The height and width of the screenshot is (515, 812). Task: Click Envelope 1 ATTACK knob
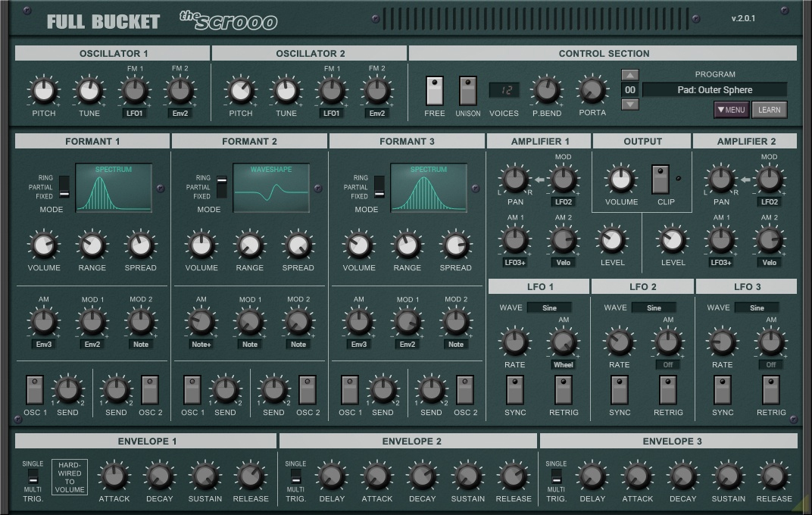pos(114,476)
